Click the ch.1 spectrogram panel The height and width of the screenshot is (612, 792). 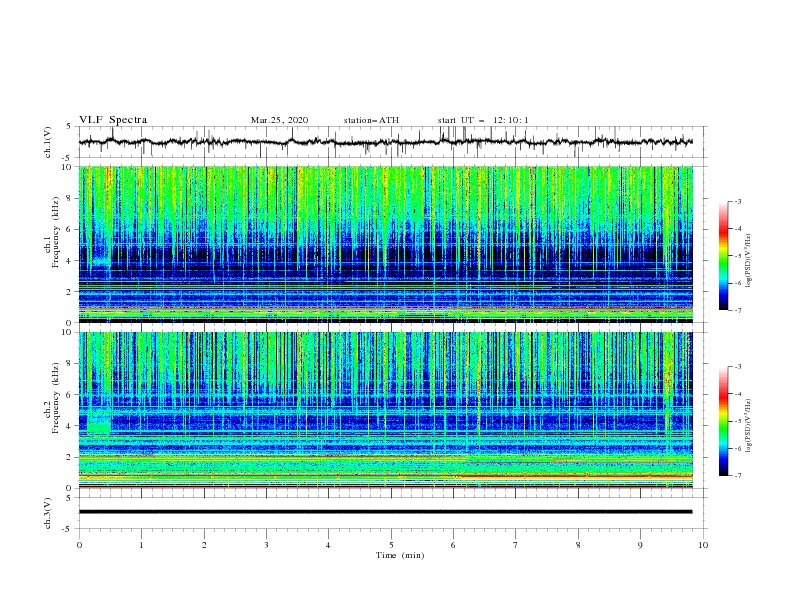pos(385,244)
